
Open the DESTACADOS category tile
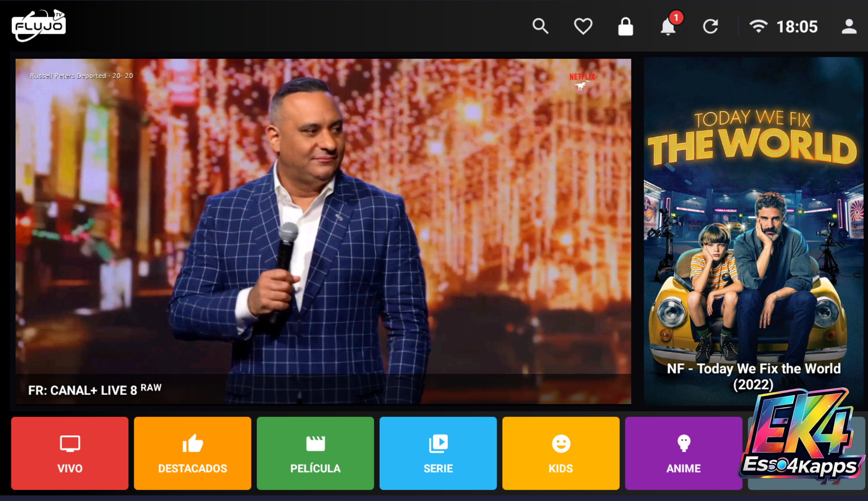192,453
